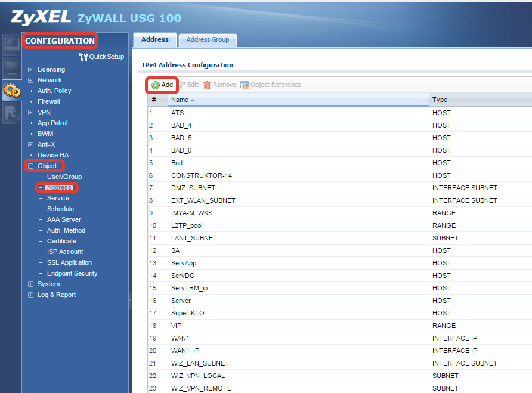The width and height of the screenshot is (532, 393).
Task: Select the ATS address row
Action: point(340,113)
